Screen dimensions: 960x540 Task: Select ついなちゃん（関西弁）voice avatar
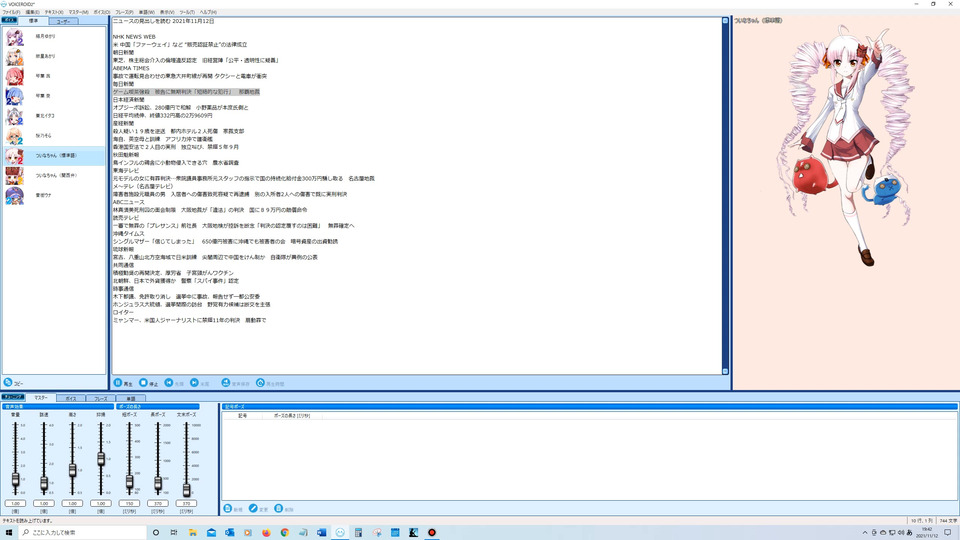[x=15, y=176]
